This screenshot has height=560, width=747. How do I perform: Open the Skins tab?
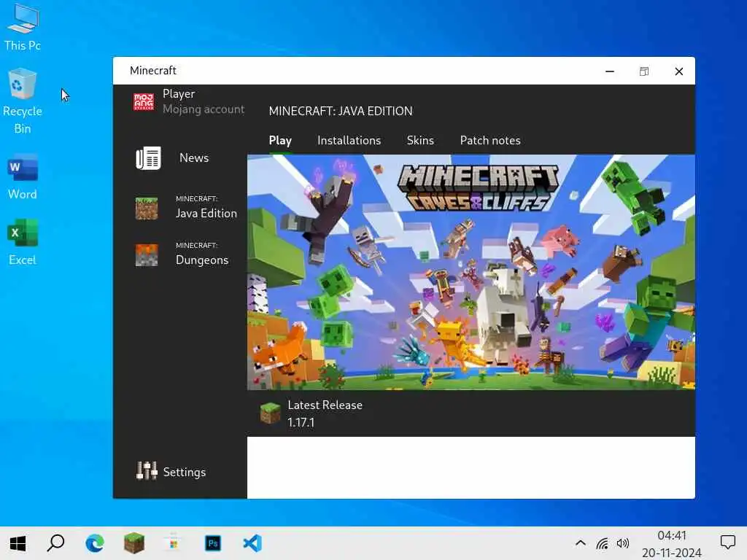coord(420,141)
